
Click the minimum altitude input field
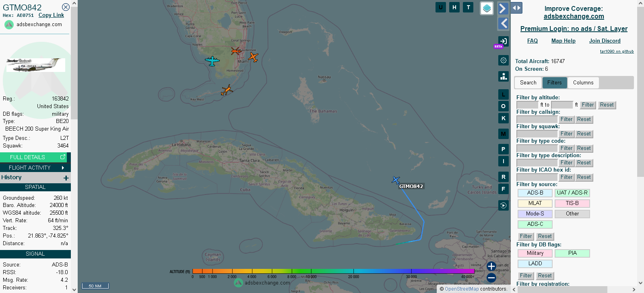528,105
